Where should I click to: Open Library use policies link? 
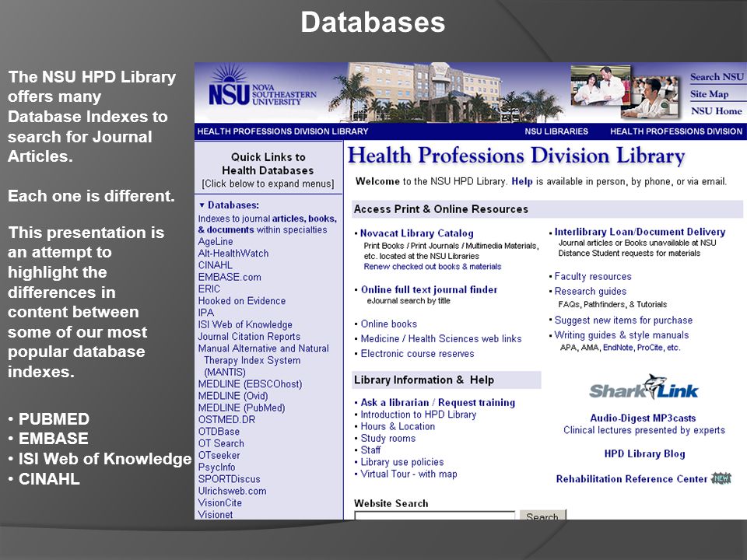pos(402,462)
